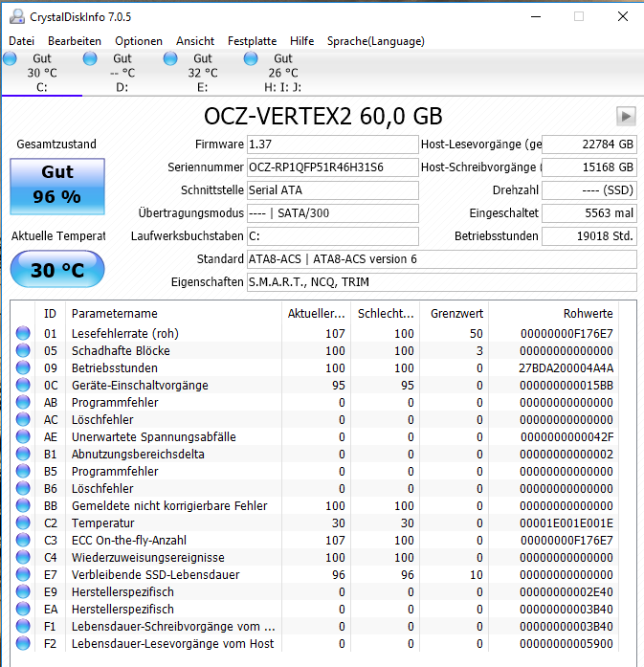
Task: Click the Eigenschaften field S.M.A.R.T., NCQ, TRIM
Action: coord(442,282)
